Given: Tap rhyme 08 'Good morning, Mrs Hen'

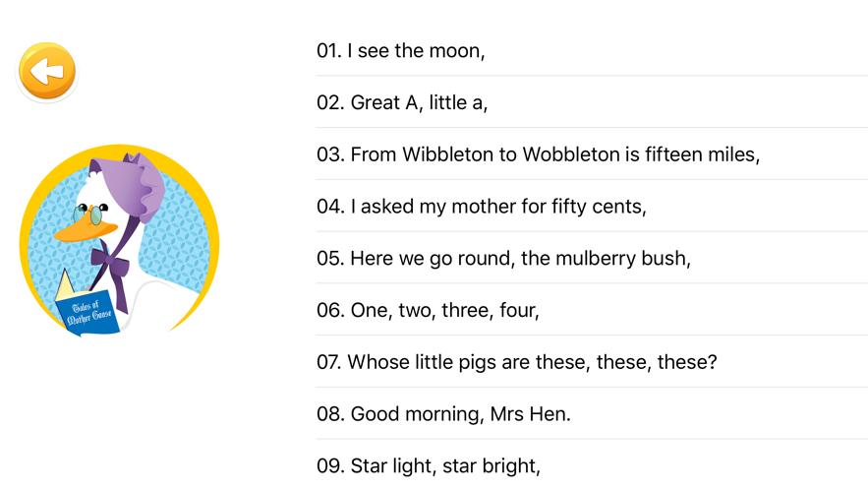Looking at the screenshot, I should pos(443,414).
